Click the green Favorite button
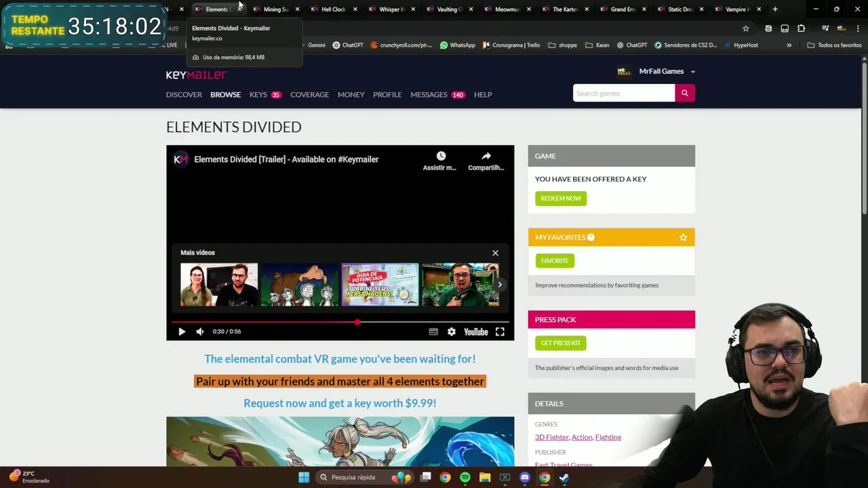This screenshot has height=488, width=868. click(x=555, y=261)
